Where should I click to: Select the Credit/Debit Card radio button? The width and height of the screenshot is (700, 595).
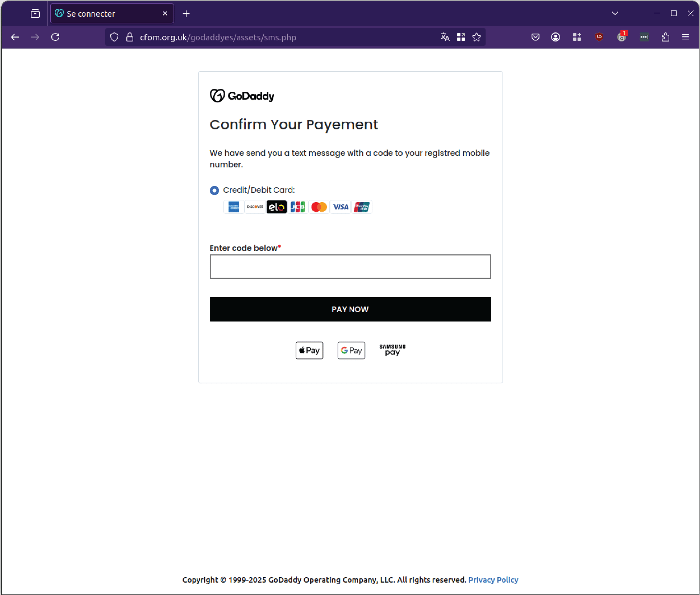coord(214,190)
